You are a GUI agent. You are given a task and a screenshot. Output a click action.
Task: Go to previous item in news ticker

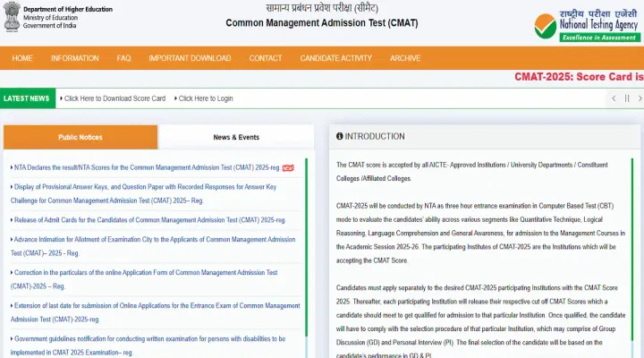614,98
